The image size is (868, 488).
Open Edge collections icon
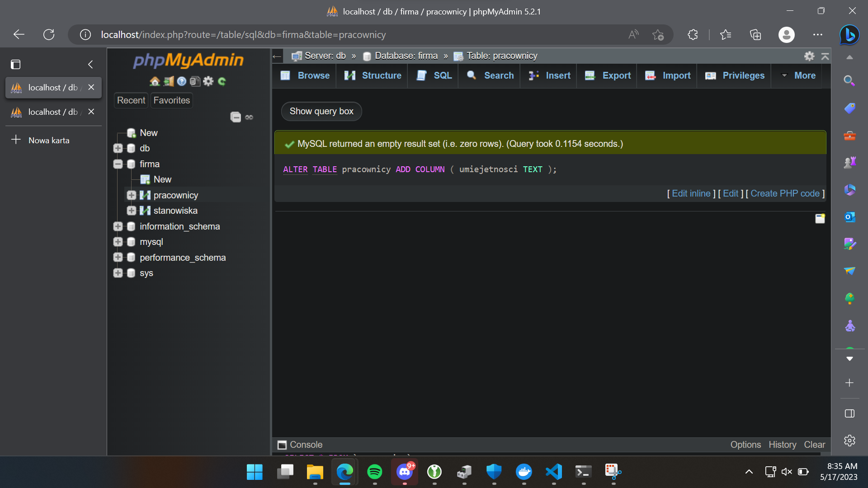(755, 35)
